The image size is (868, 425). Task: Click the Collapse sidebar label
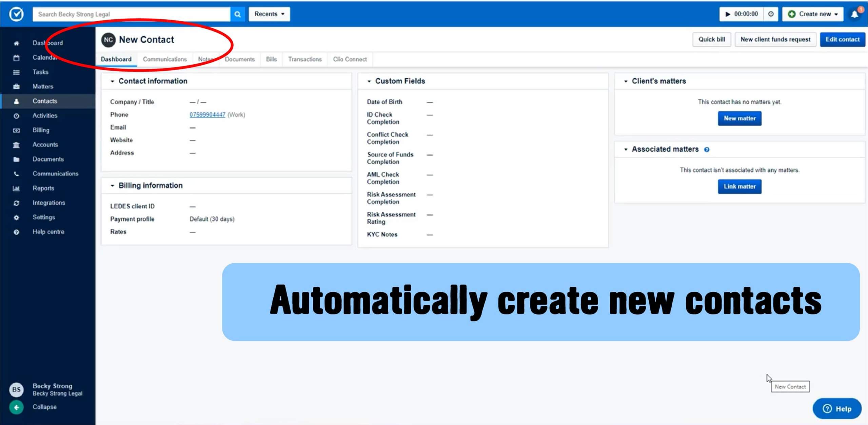(44, 407)
